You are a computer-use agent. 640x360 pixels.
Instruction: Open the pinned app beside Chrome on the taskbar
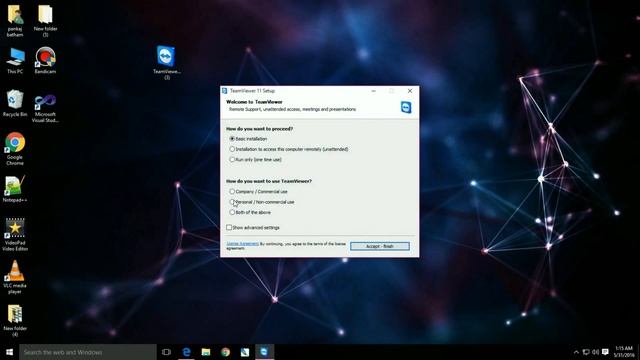[245, 352]
